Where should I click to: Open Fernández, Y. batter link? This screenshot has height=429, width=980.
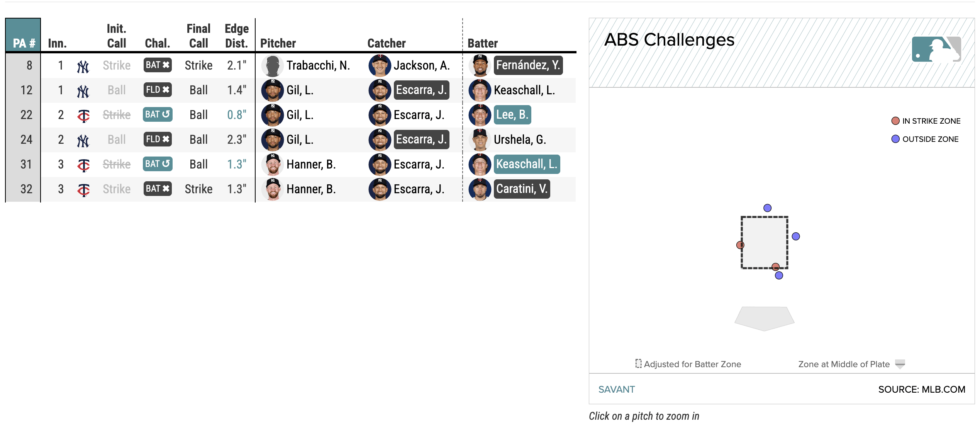click(x=528, y=65)
